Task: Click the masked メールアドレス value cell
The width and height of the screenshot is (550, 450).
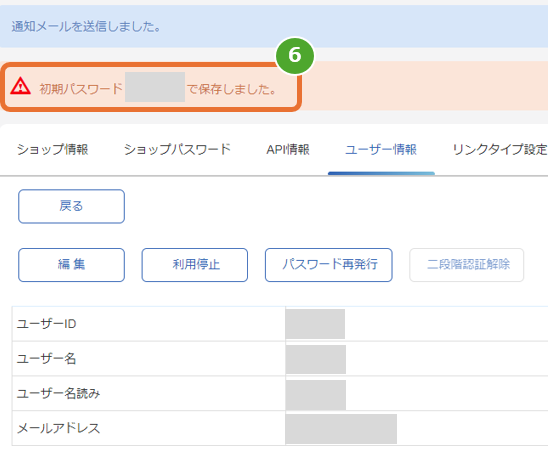Action: (341, 429)
